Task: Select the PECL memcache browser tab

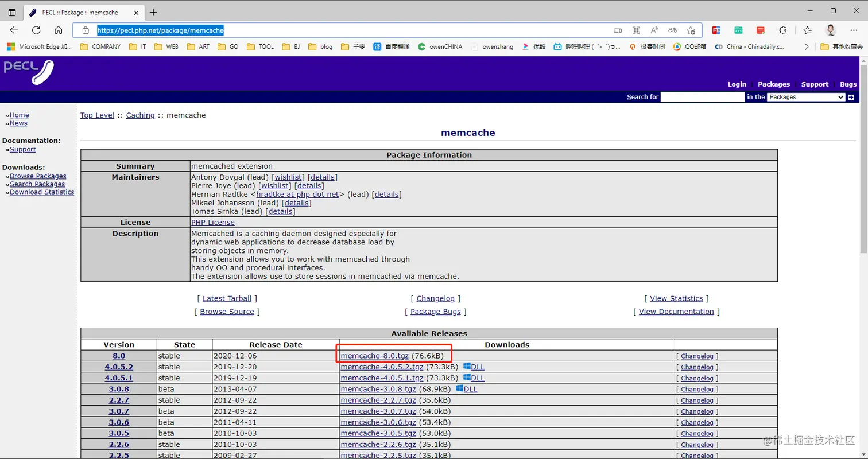Action: [x=84, y=12]
